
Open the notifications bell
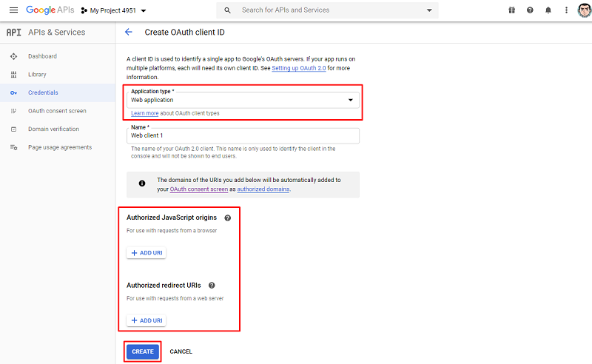click(x=548, y=10)
